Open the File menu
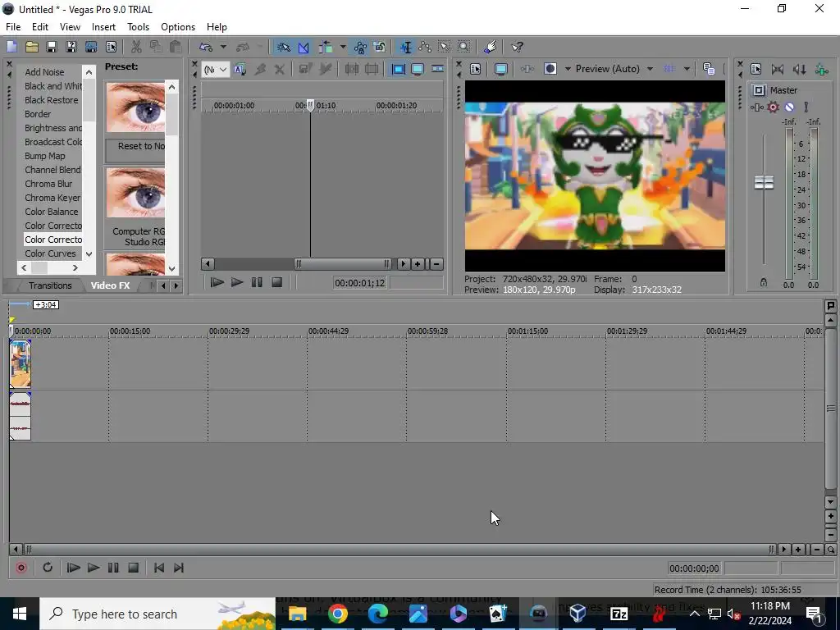 click(13, 27)
